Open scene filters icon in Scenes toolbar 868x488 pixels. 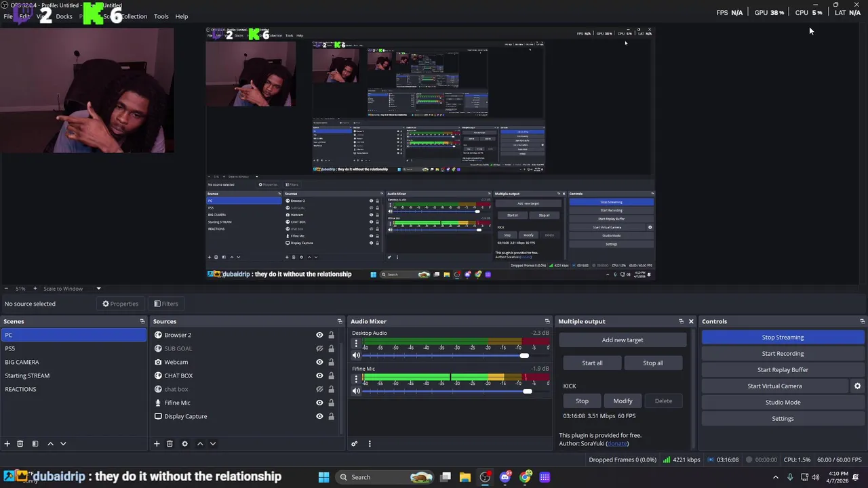point(35,443)
